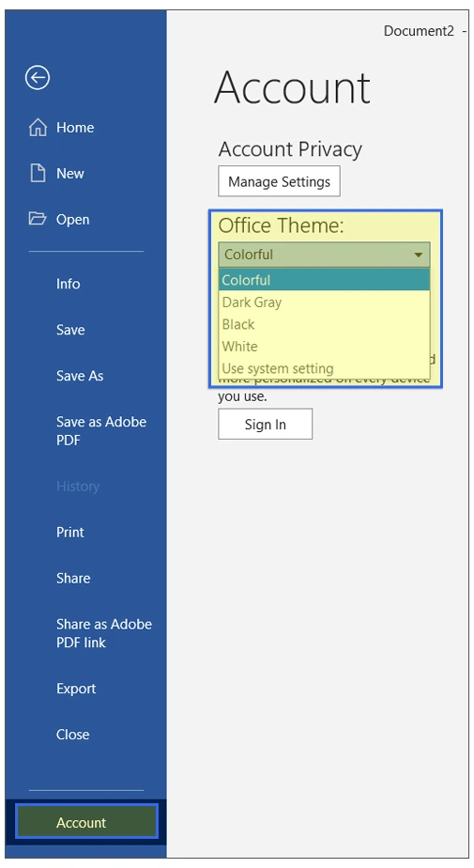
Task: Click the Account Privacy heading
Action: click(x=290, y=149)
